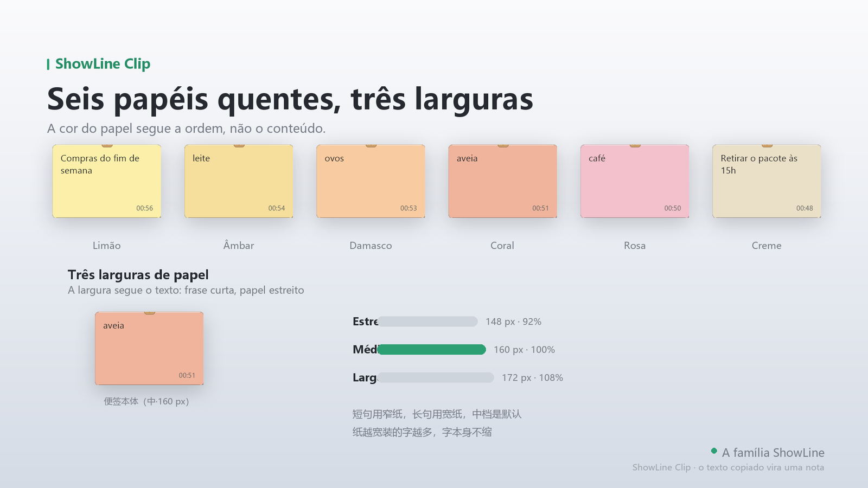
Task: Click the Damasco label
Action: (x=371, y=246)
